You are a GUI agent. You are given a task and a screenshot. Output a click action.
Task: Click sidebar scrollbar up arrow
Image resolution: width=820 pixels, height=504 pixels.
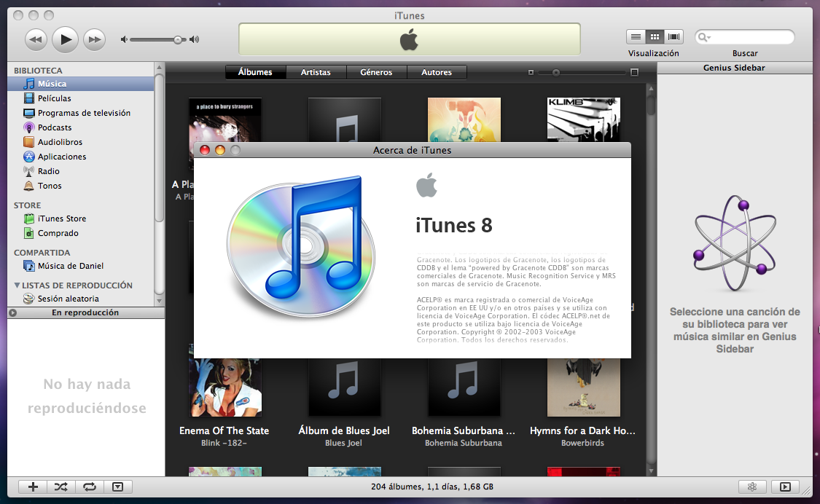tap(160, 68)
